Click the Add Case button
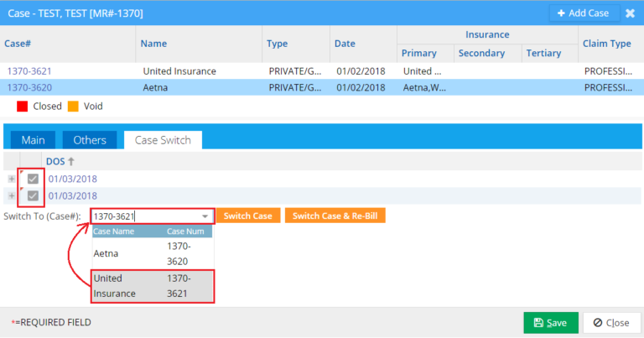The image size is (644, 338). tap(580, 13)
